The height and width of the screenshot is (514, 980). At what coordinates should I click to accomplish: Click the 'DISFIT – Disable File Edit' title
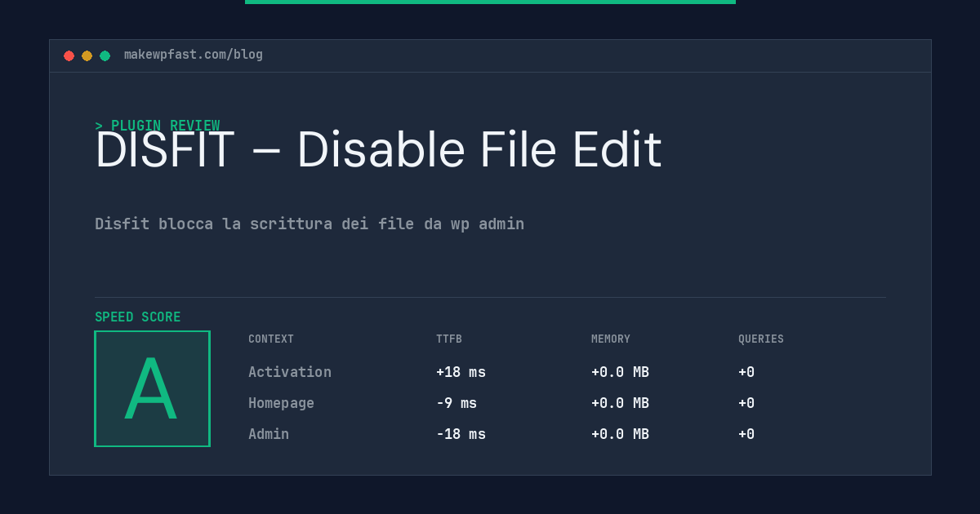(x=378, y=150)
